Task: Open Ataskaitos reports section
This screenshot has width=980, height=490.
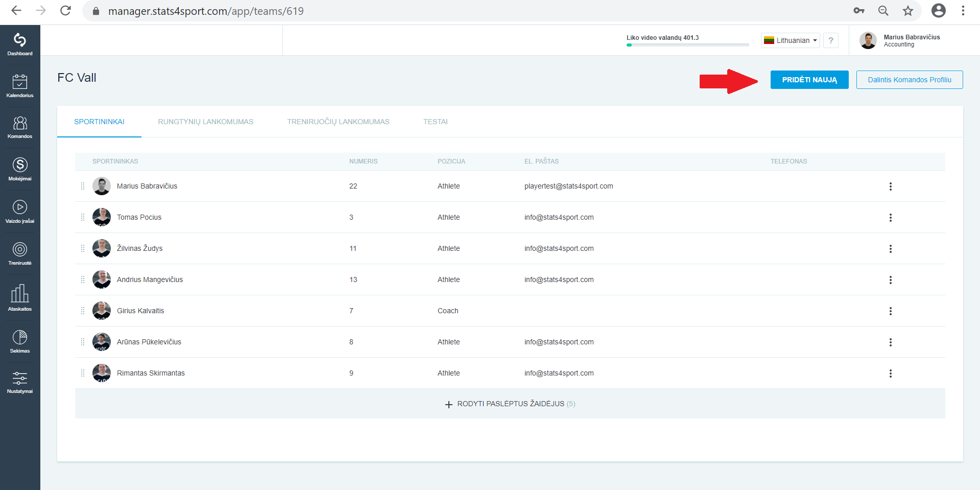Action: click(20, 298)
